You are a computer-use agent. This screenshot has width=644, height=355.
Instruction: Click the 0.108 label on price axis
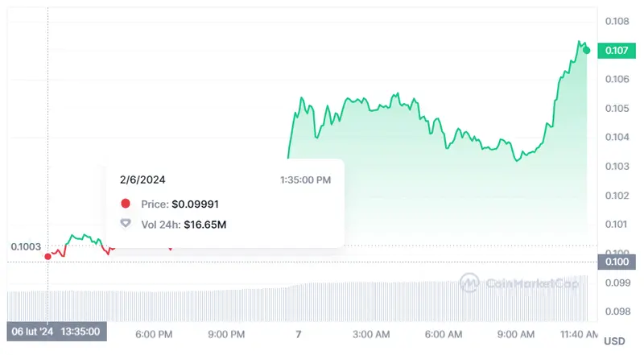point(617,21)
